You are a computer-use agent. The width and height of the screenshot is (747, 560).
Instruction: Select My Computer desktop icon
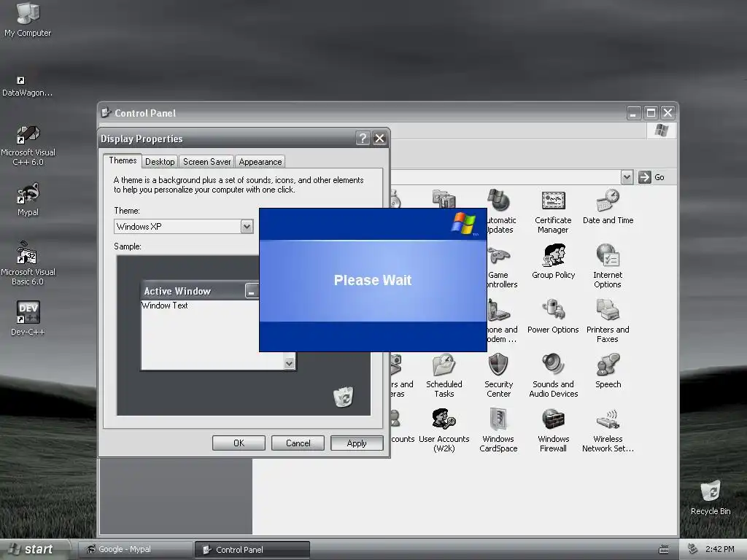pyautogui.click(x=28, y=20)
